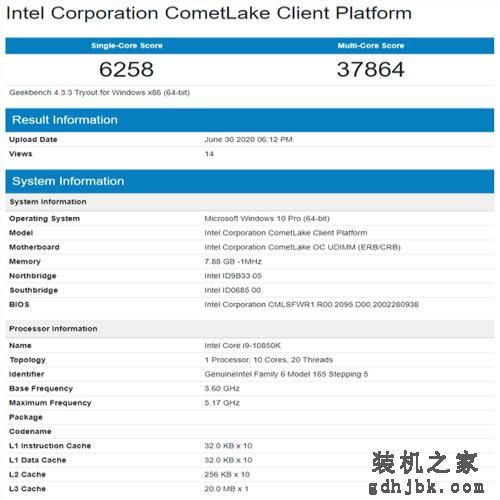Click Southbridge value 'Intel ID0685 00'
This screenshot has height=500, width=500.
pyautogui.click(x=233, y=290)
